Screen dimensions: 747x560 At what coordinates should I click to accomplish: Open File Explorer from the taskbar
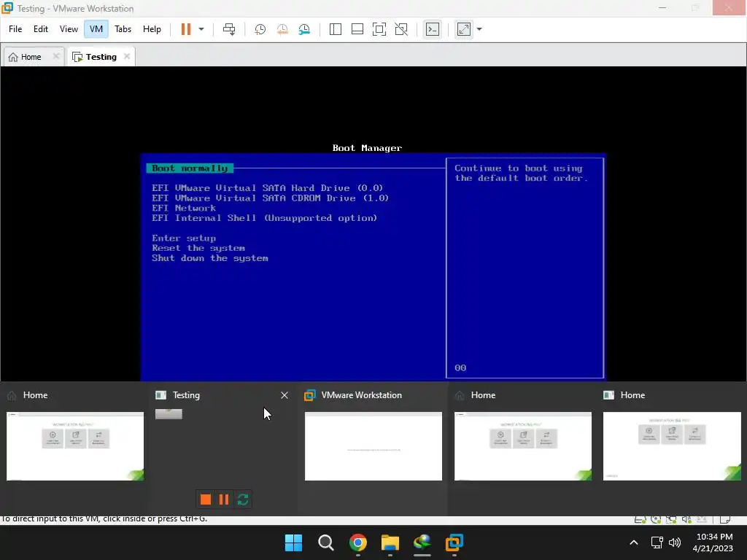click(x=390, y=542)
